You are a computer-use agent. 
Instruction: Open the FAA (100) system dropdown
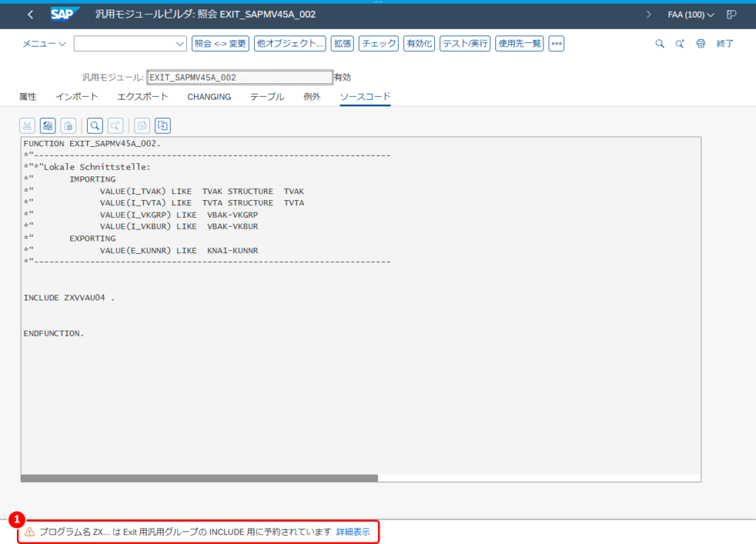[691, 15]
